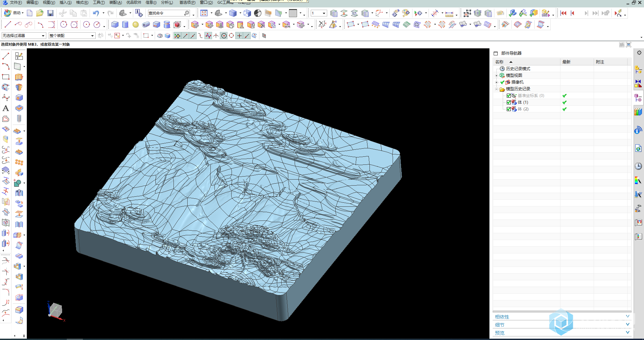Image resolution: width=644 pixels, height=340 pixels.
Task: Click the Information object icon
Action: [139, 13]
